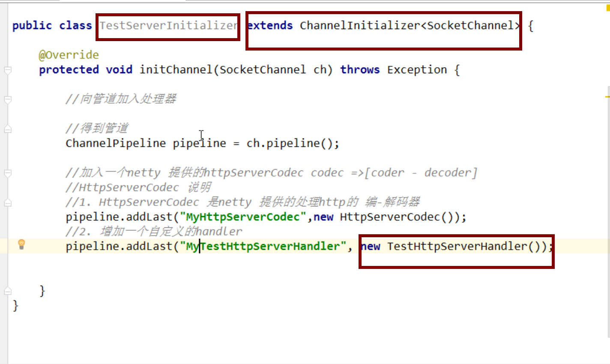This screenshot has width=610, height=364.
Task: Click the @Override annotation
Action: [x=69, y=55]
